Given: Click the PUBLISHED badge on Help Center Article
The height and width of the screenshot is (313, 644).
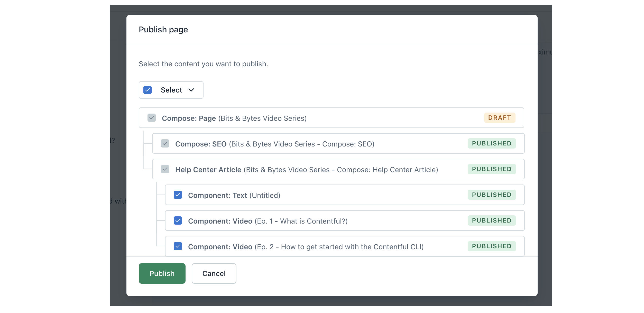Looking at the screenshot, I should coord(491,169).
